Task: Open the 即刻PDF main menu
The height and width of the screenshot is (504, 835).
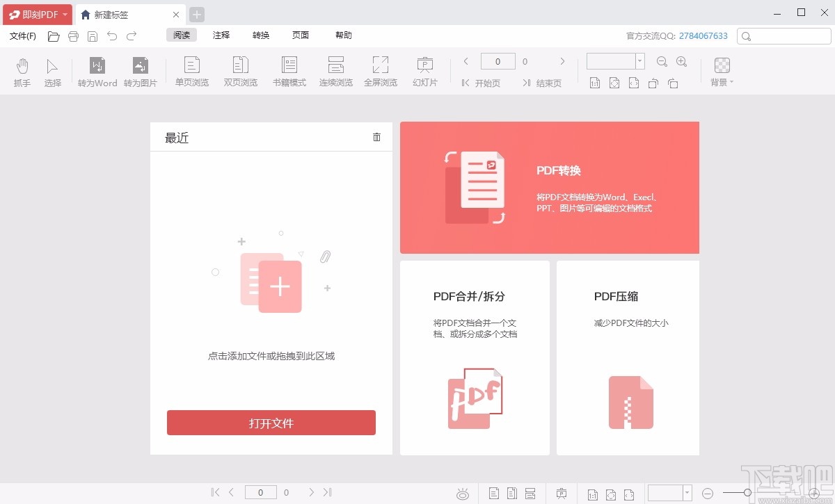Action: point(35,14)
